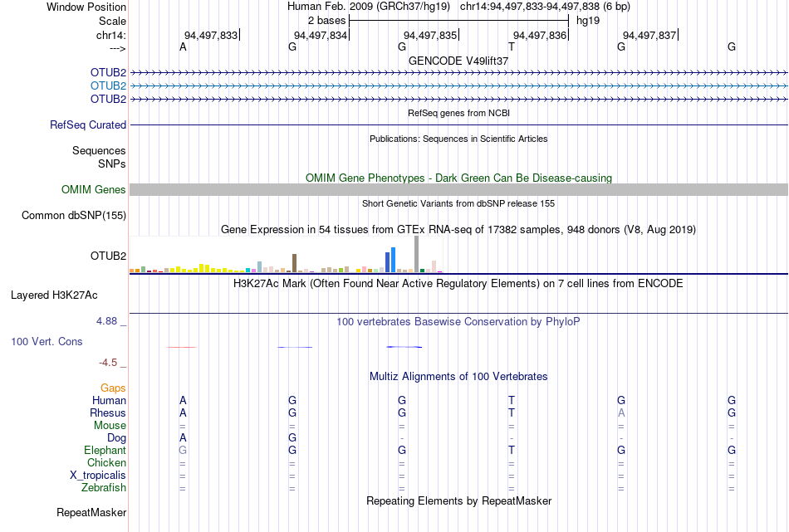This screenshot has width=789, height=532.
Task: Click base T in the Rhesus alignment row
Action: pos(512,412)
